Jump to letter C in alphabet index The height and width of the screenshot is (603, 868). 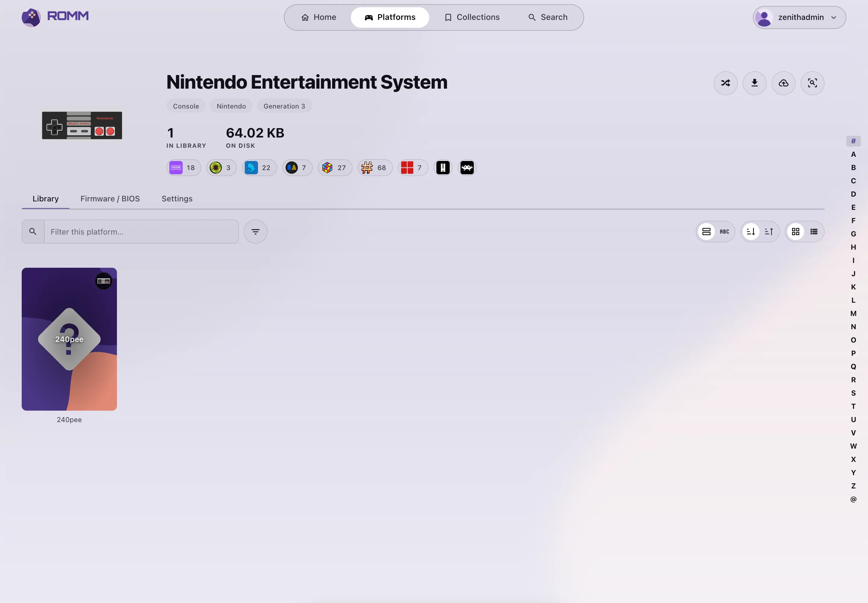(853, 181)
